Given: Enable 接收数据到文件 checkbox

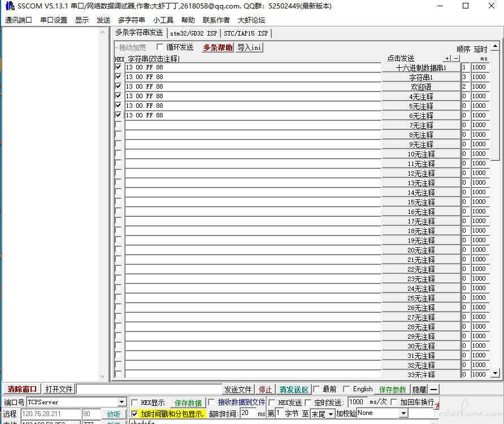Looking at the screenshot, I should [x=211, y=402].
